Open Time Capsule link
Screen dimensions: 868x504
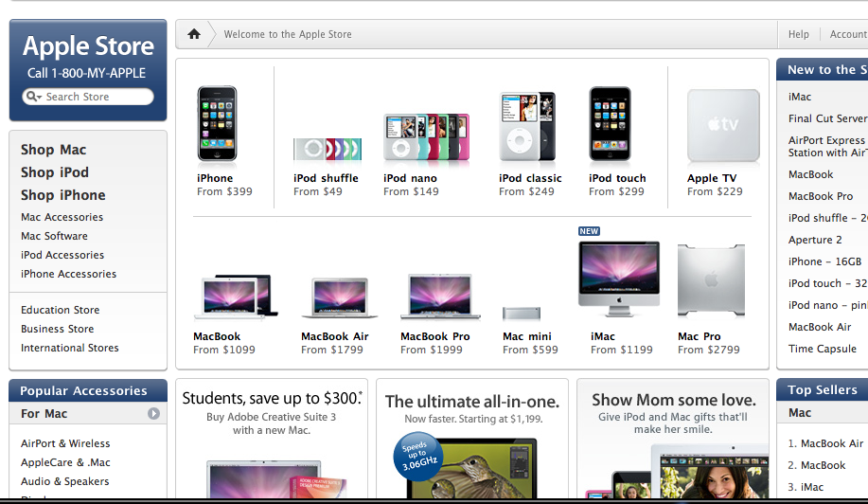[x=823, y=349]
